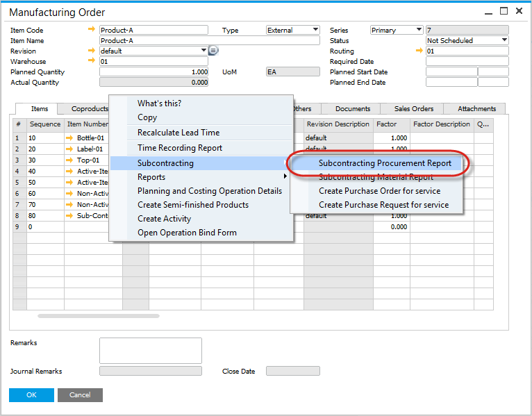Click the Planned Start Date field
This screenshot has width=532, height=416.
pyautogui.click(x=451, y=72)
